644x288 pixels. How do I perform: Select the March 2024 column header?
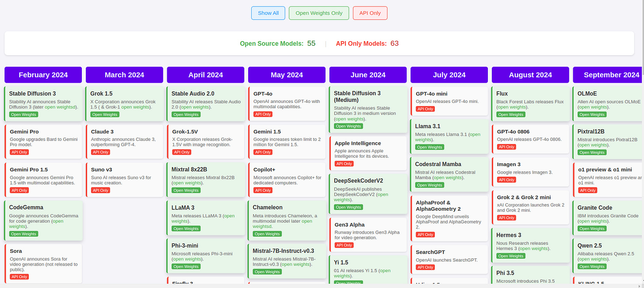tap(124, 75)
